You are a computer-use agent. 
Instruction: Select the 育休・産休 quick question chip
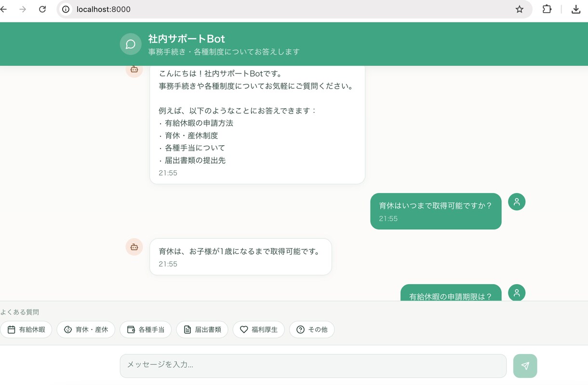(x=86, y=330)
